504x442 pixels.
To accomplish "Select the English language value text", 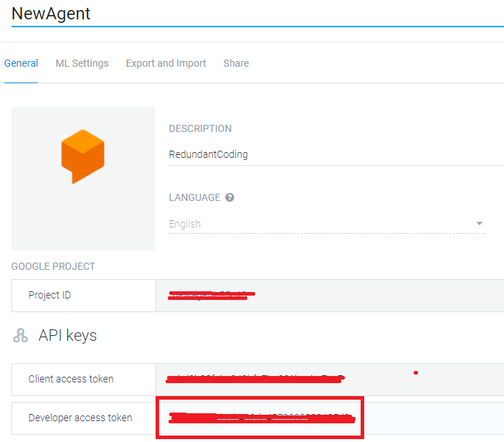I will click(x=185, y=224).
